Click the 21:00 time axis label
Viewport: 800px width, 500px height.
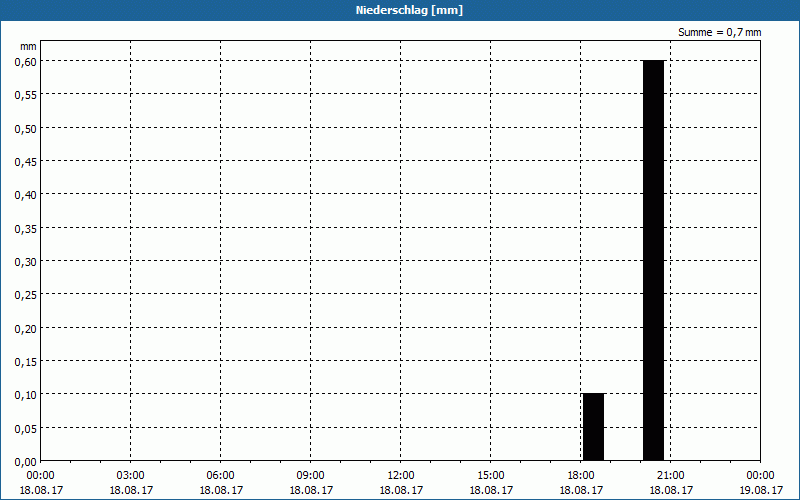coord(670,476)
